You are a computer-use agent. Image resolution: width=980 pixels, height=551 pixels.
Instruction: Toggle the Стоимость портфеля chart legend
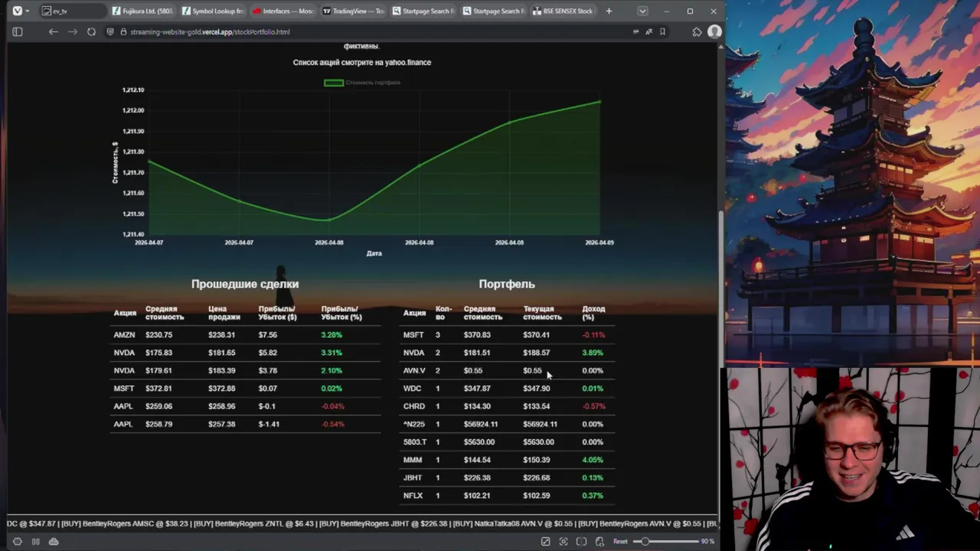[362, 83]
